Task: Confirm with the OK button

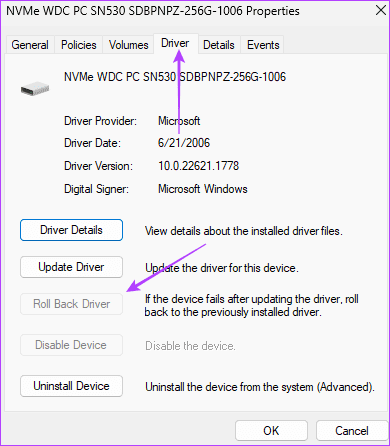Action: click(271, 431)
